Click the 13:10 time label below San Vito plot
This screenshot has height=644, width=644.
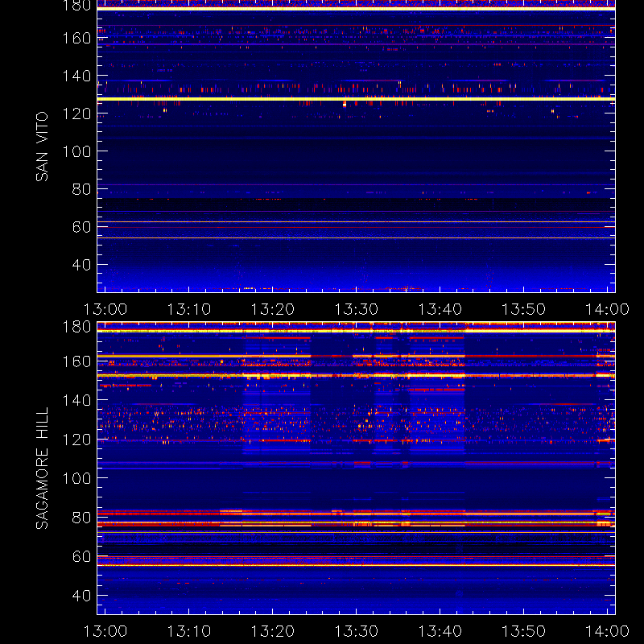(x=189, y=309)
